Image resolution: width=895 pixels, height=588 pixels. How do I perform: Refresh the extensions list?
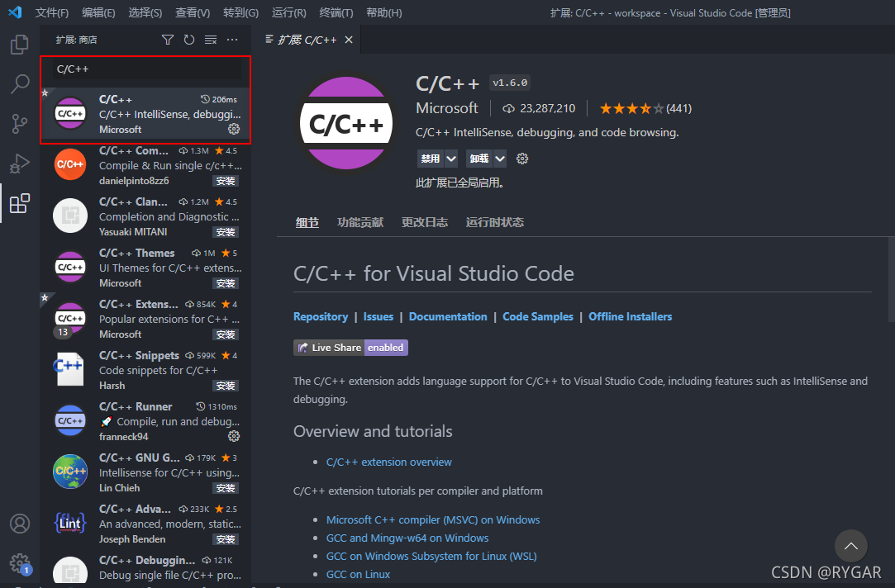click(x=189, y=40)
